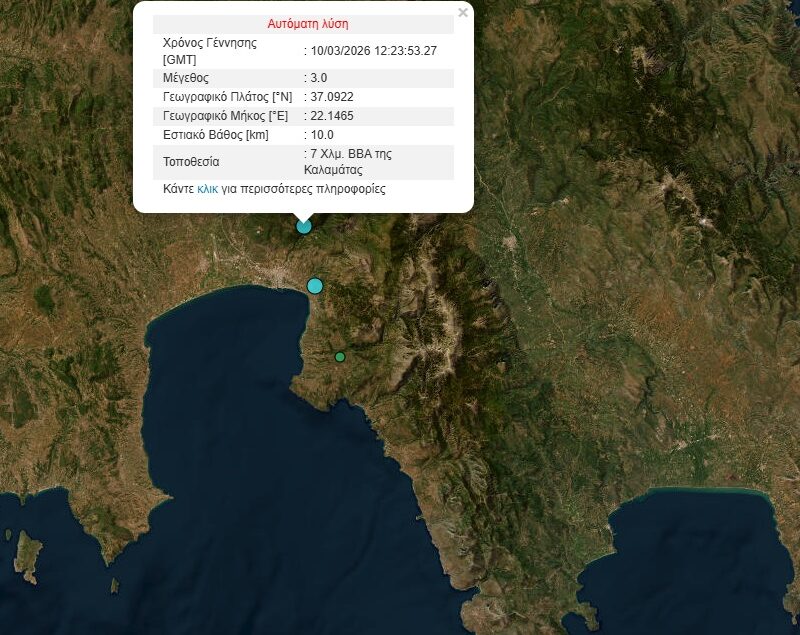Click the 'κλικ' link for more information
This screenshot has width=800, height=635.
pyautogui.click(x=207, y=188)
